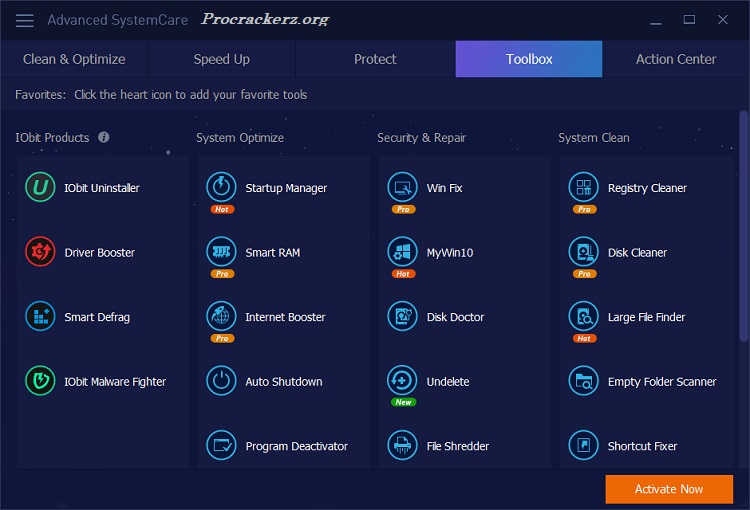Click the Auto Shutdown power icon
750x510 pixels.
coord(221,381)
